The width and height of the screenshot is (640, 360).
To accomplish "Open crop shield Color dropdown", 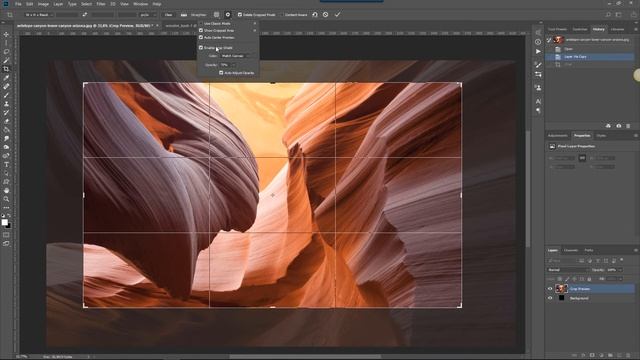I will click(236, 56).
